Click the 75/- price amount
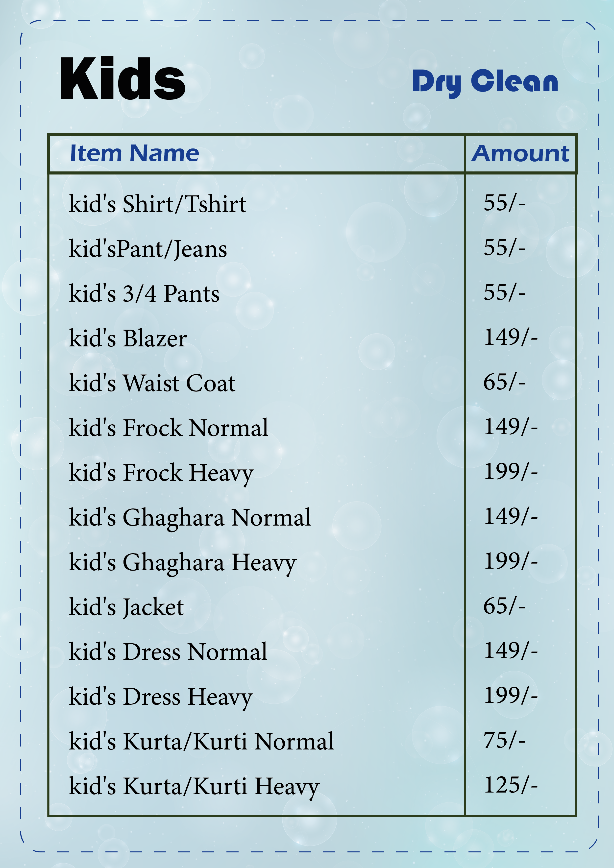The width and height of the screenshot is (614, 868). (505, 740)
